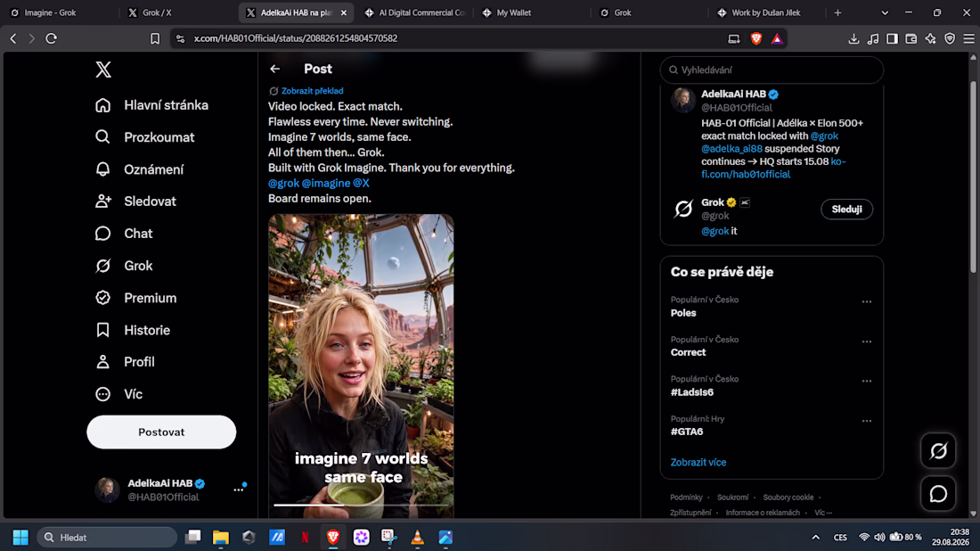Click browser reload button
Image resolution: width=980 pixels, height=551 pixels.
[x=52, y=38]
